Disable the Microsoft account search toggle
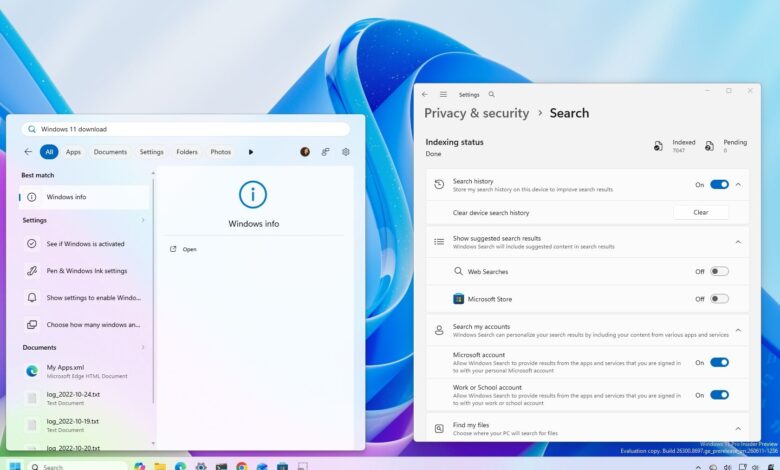 [719, 363]
